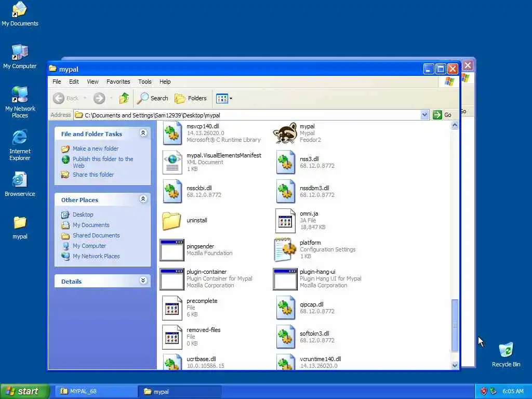This screenshot has width=532, height=399.
Task: Open the uninstall folder icon
Action: pyautogui.click(x=171, y=220)
